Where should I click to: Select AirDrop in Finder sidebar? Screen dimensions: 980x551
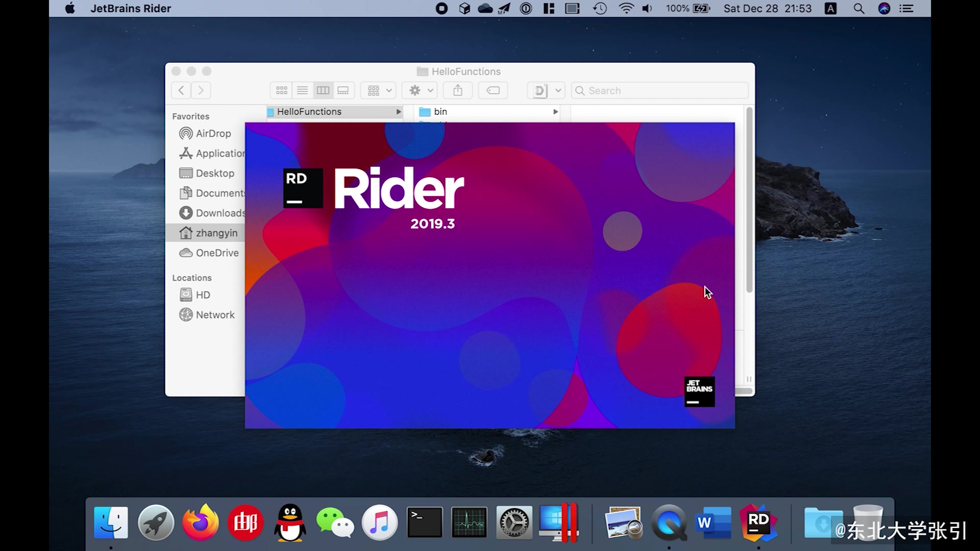(205, 133)
